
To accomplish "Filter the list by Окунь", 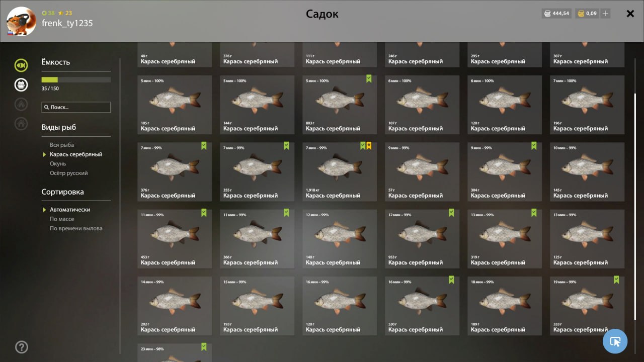I will (58, 164).
